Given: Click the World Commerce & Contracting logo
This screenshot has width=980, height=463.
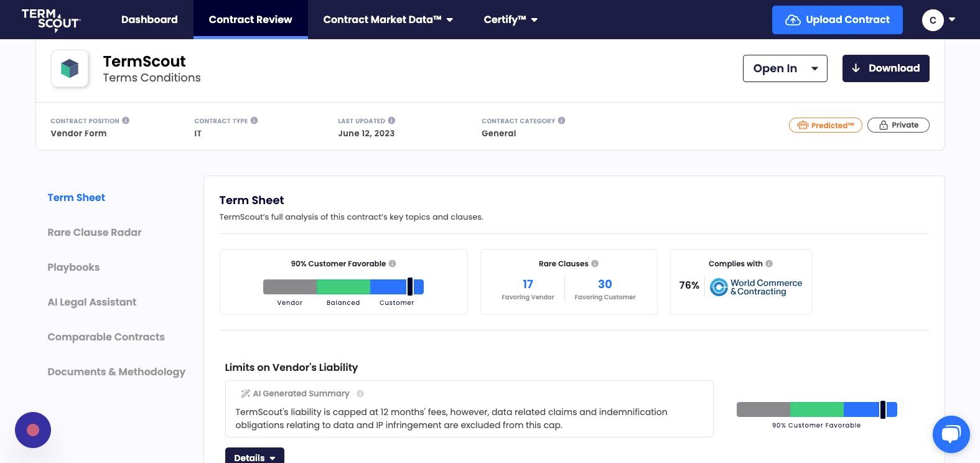Looking at the screenshot, I should coord(756,287).
